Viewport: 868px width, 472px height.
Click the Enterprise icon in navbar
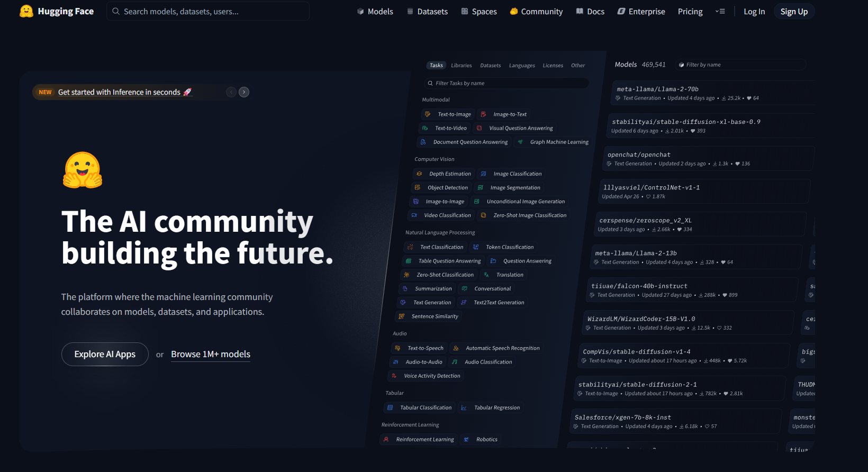click(x=621, y=11)
